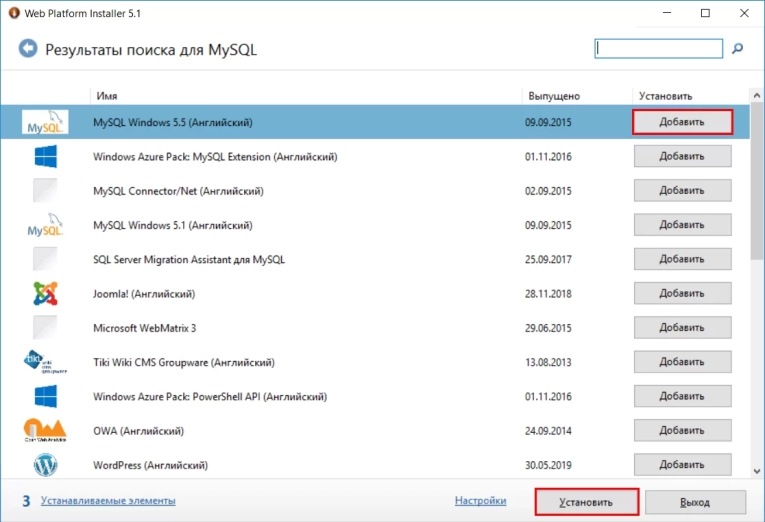Click the items count number 3
The width and height of the screenshot is (765, 522).
coord(26,501)
